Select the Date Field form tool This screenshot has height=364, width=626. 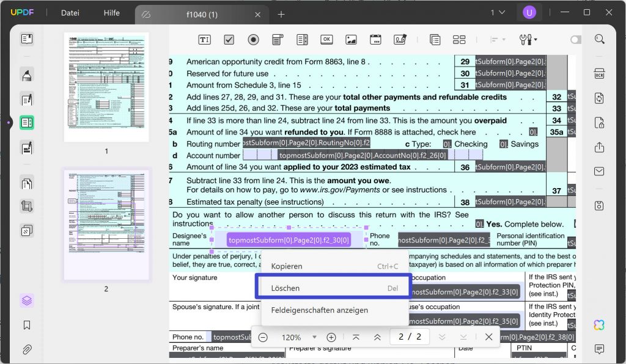tap(375, 39)
